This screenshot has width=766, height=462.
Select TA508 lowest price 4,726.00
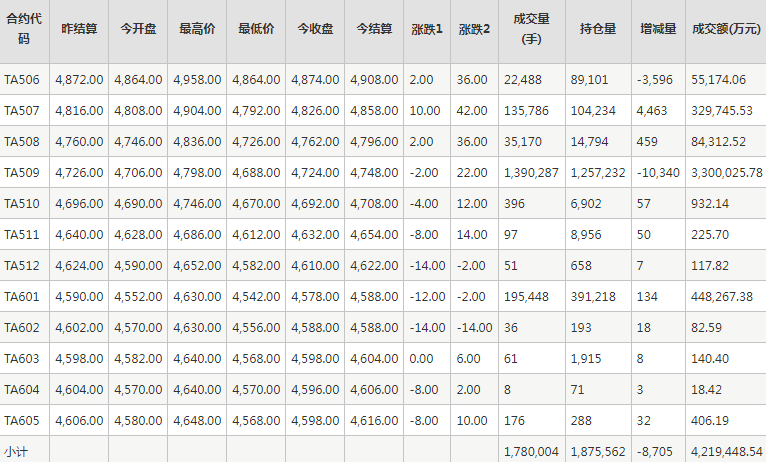[256, 142]
